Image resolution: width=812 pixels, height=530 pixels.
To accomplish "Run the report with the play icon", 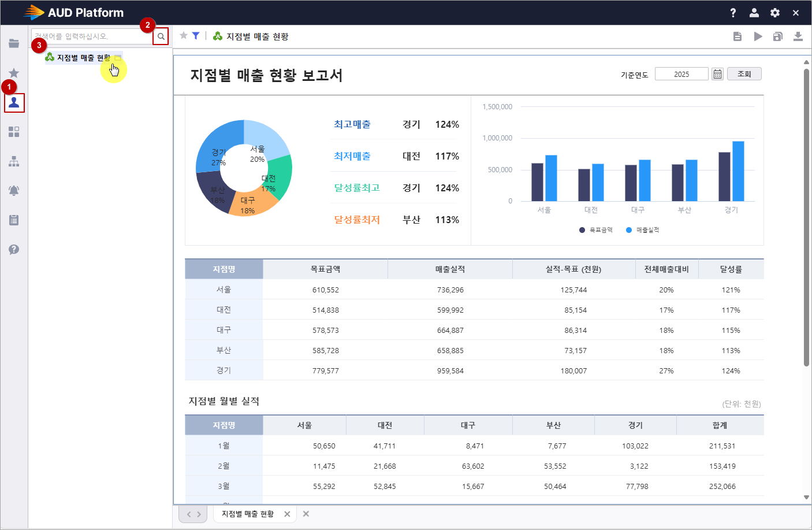I will tap(758, 36).
